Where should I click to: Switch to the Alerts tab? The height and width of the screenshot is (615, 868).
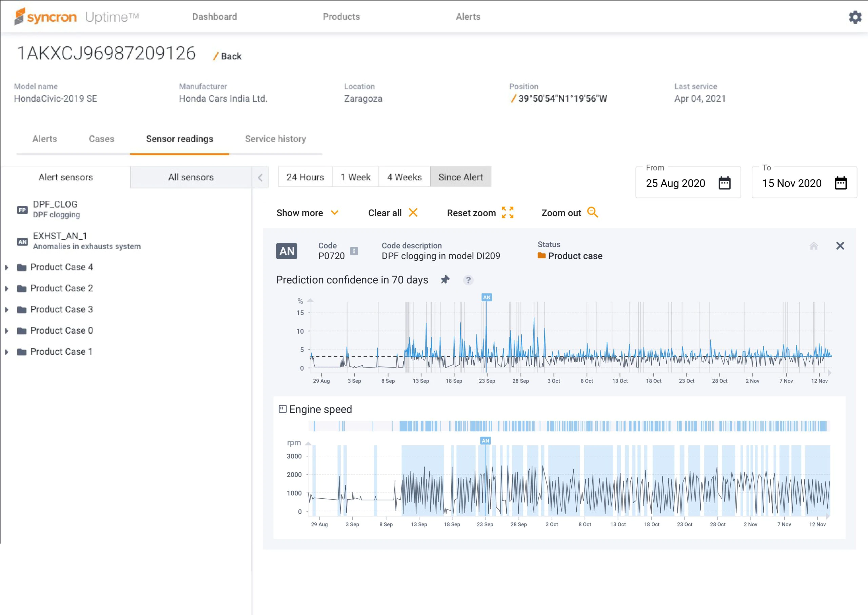click(x=45, y=139)
